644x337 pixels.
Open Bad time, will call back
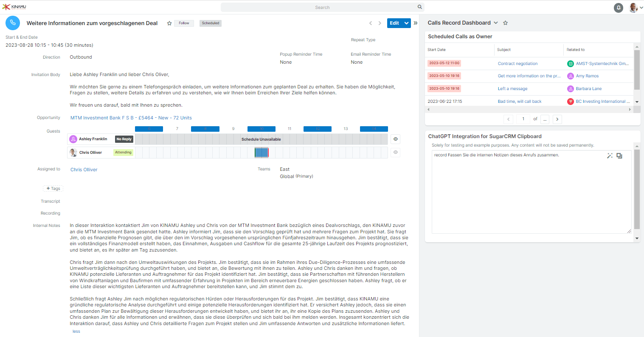[x=520, y=102]
